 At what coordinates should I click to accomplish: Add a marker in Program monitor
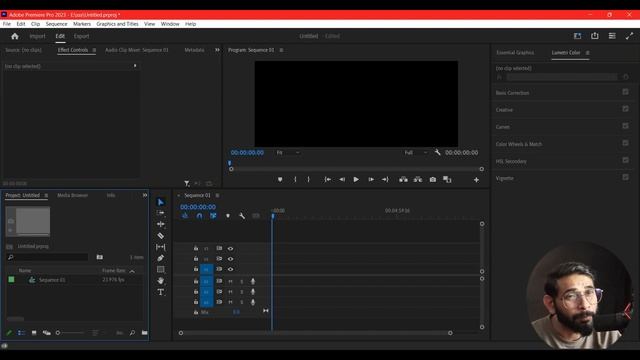coord(280,180)
